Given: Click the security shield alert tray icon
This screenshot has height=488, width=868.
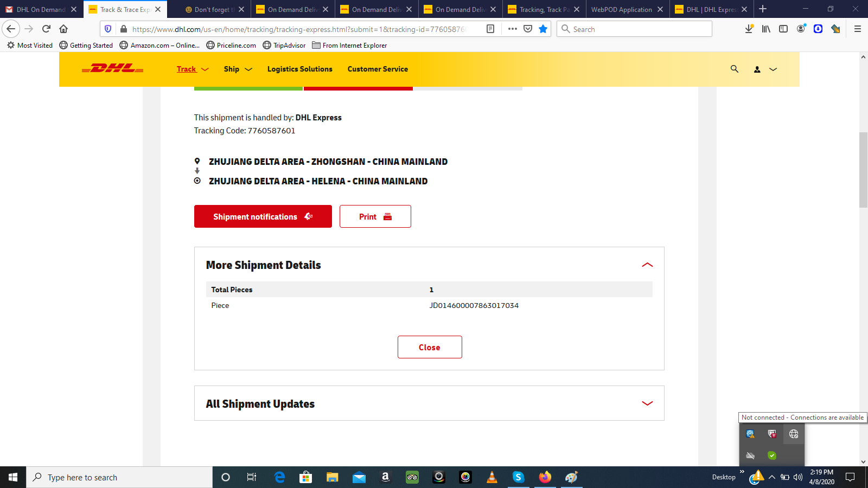Looking at the screenshot, I should [772, 434].
